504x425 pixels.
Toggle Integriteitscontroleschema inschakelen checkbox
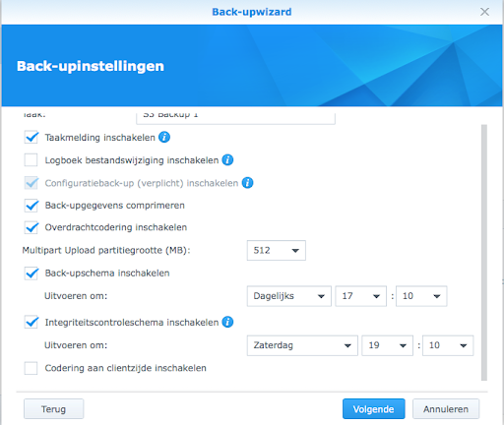(31, 323)
